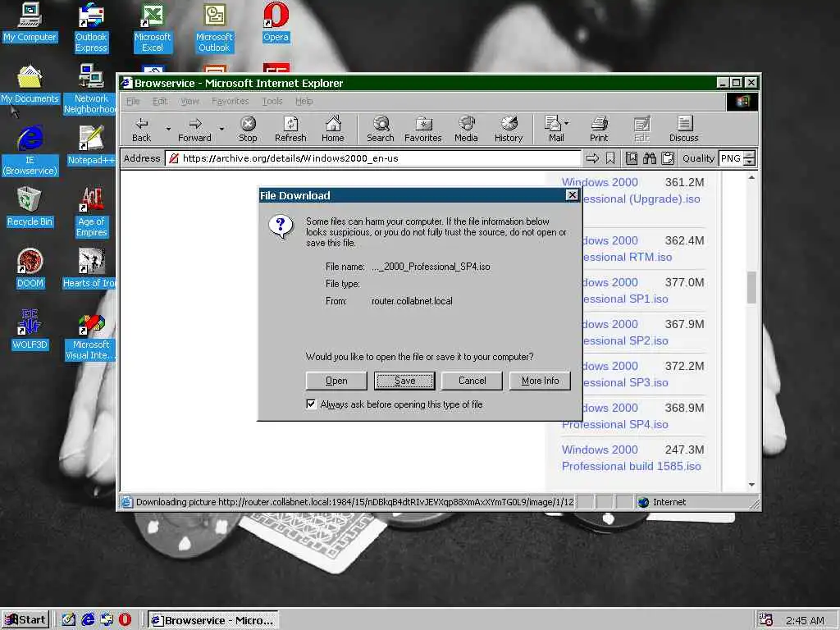The height and width of the screenshot is (630, 840).
Task: Select the Age of Empires desktop icon
Action: [92, 212]
